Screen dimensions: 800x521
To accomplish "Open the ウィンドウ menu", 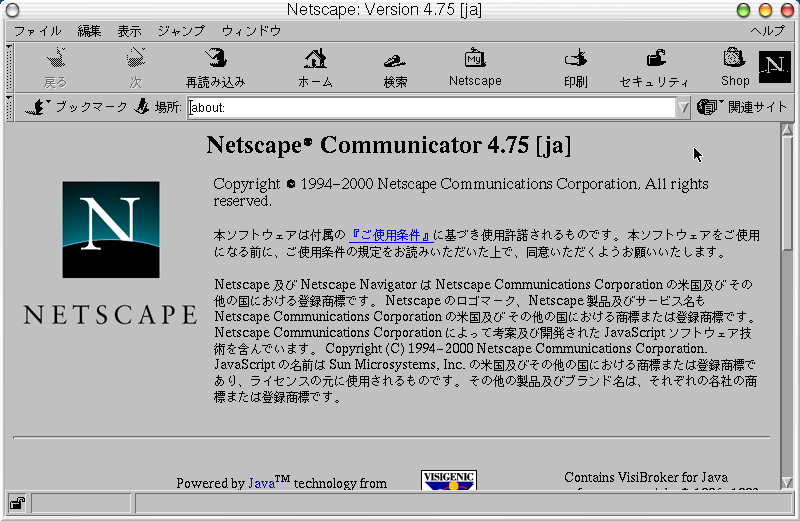I will coord(251,31).
